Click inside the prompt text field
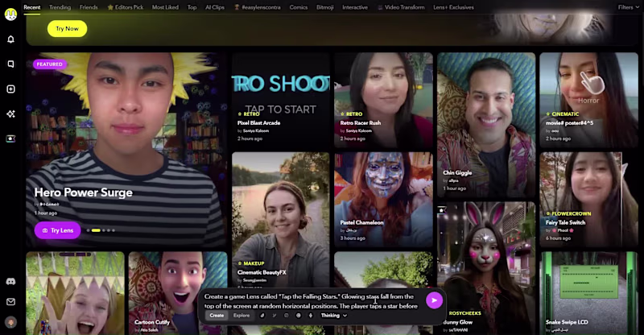Screen dimensions: 644x335 [x=311, y=301]
